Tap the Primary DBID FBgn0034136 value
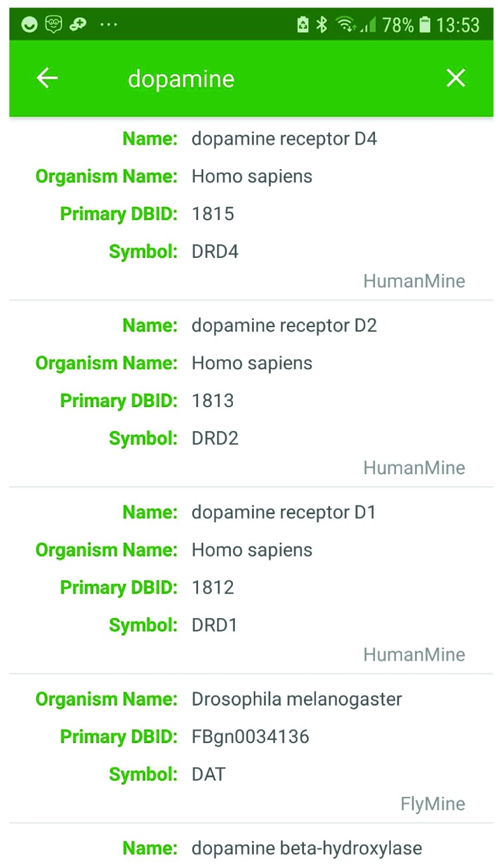The height and width of the screenshot is (868, 502). (251, 737)
